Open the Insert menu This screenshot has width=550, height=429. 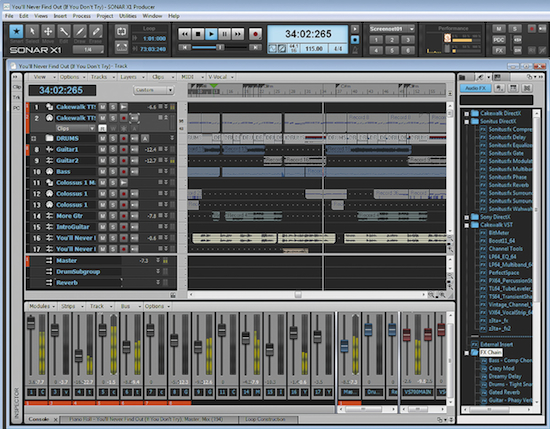coord(60,16)
